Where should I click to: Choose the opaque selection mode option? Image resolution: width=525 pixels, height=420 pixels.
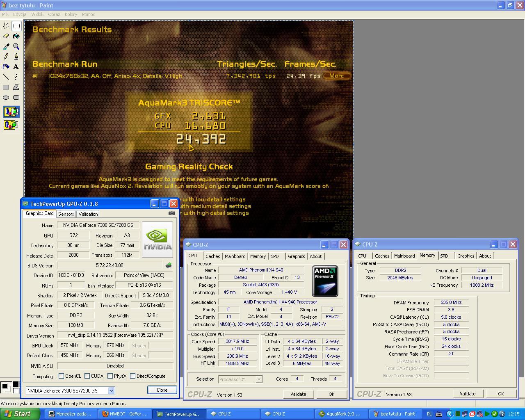(11, 112)
